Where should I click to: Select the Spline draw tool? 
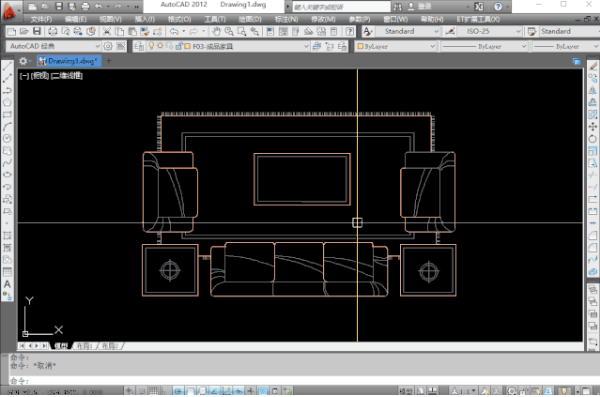point(7,163)
